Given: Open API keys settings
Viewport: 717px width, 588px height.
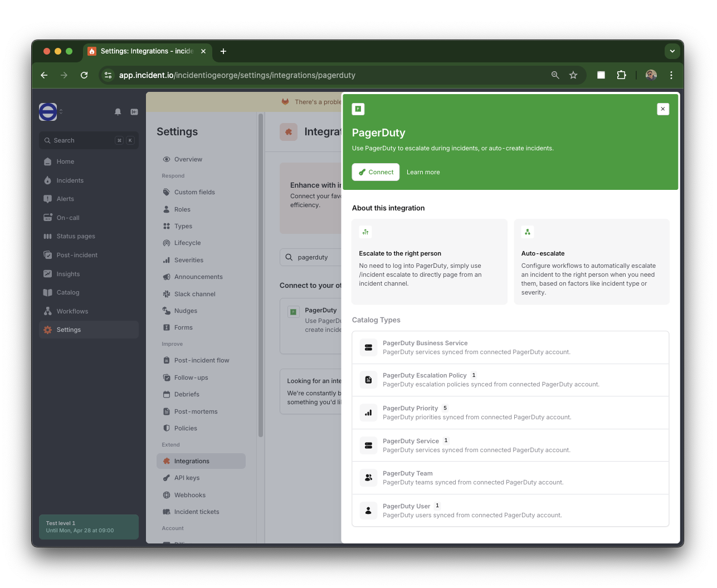Looking at the screenshot, I should pos(201,478).
